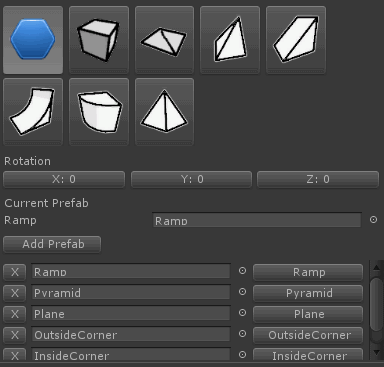384x367 pixels.
Task: Click the prefab list scrollbar down arrow
Action: pyautogui.click(x=377, y=352)
